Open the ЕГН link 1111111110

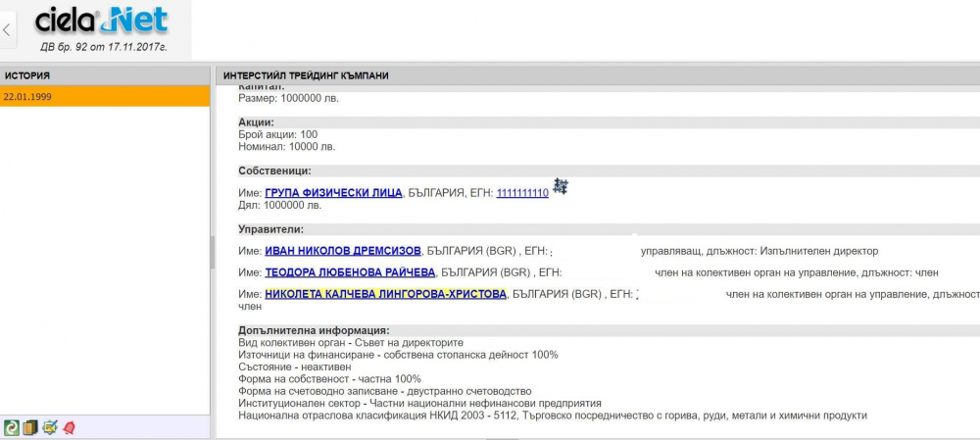(522, 193)
